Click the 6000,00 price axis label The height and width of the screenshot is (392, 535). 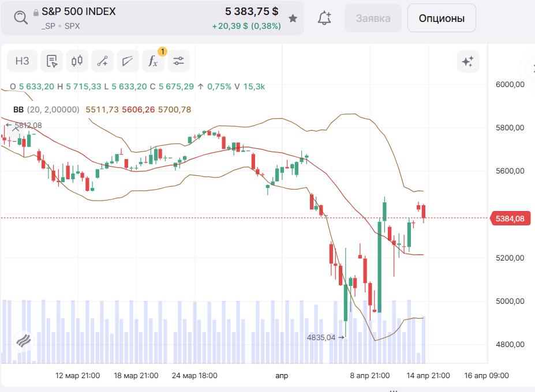click(510, 85)
